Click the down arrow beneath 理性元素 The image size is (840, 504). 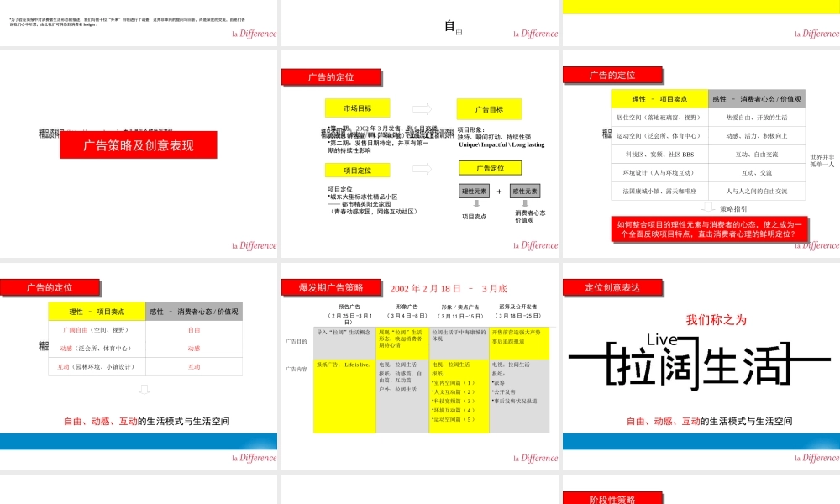(x=476, y=203)
